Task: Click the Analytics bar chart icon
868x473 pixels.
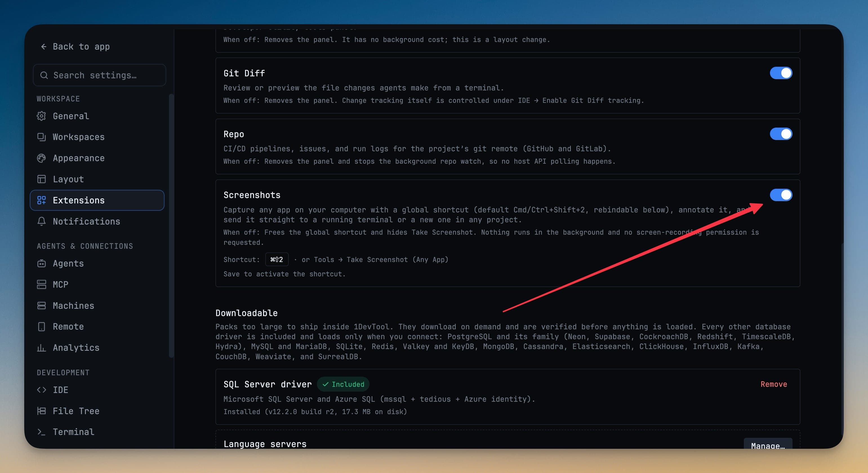Action: (41, 348)
